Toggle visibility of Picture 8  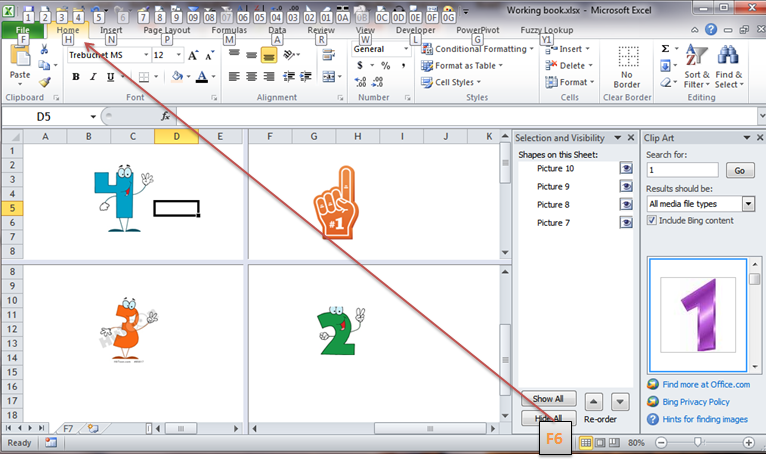tap(626, 204)
